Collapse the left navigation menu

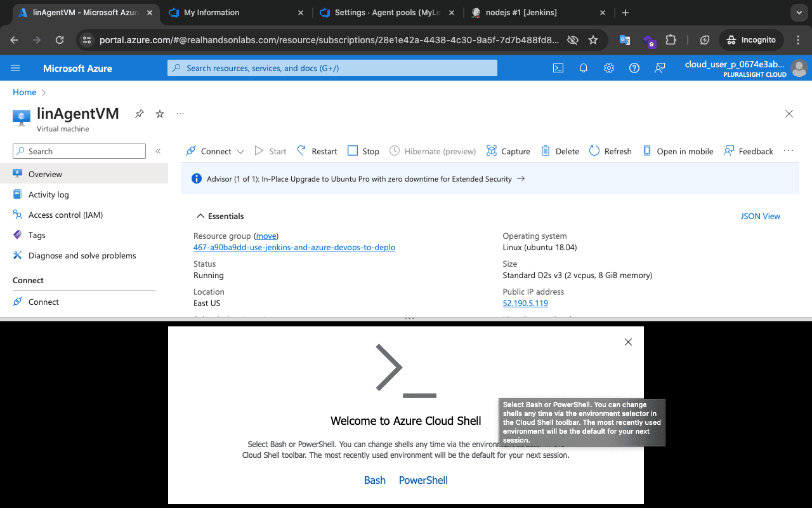158,151
